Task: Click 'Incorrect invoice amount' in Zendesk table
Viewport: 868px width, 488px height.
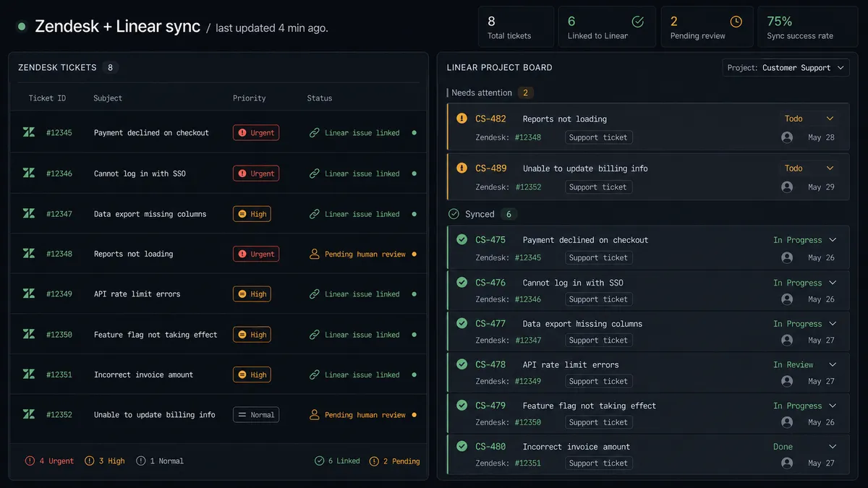Action: (143, 374)
